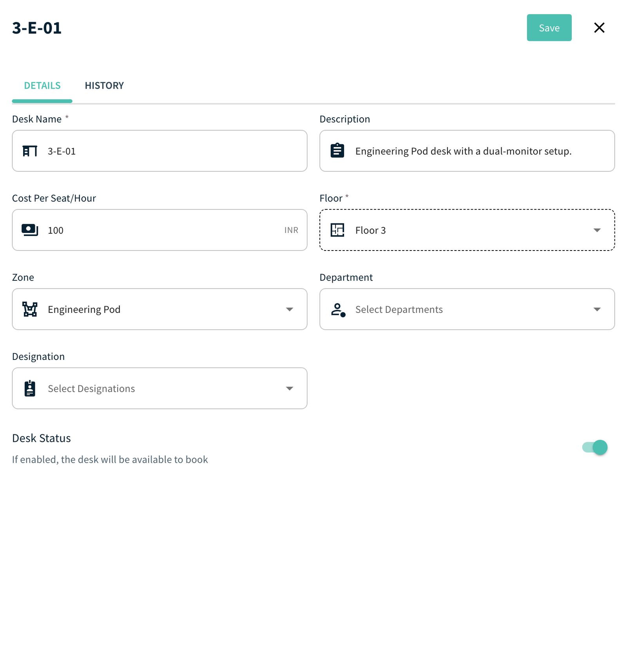Click the Desk Name input showing 3-E-01
This screenshot has height=672, width=627.
(159, 151)
